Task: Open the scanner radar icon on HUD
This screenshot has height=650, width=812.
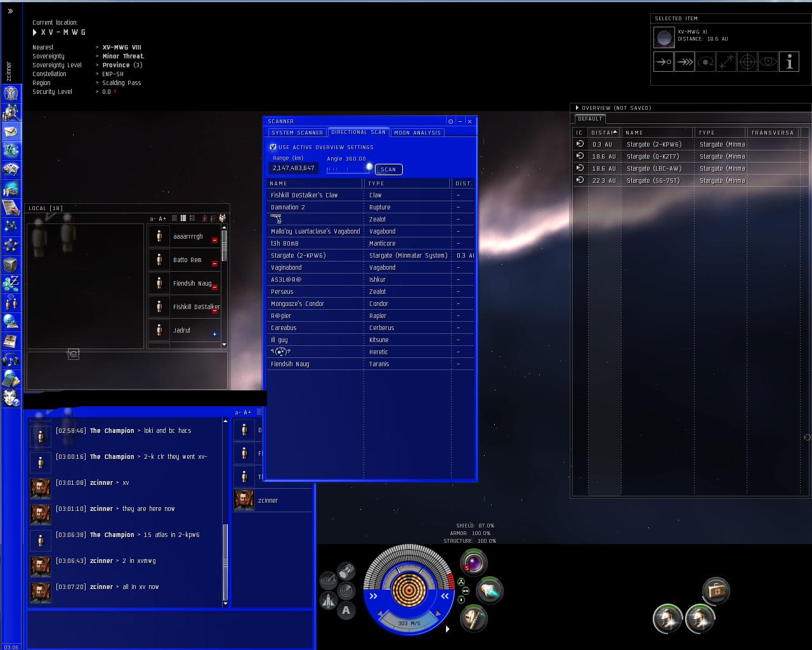Action: [346, 590]
